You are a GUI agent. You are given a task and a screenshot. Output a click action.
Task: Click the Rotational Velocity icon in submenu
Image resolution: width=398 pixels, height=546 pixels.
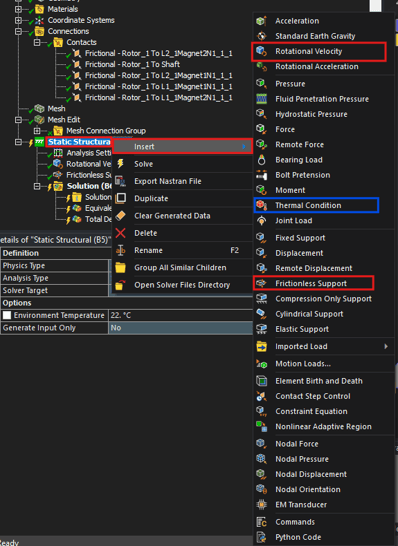point(261,51)
